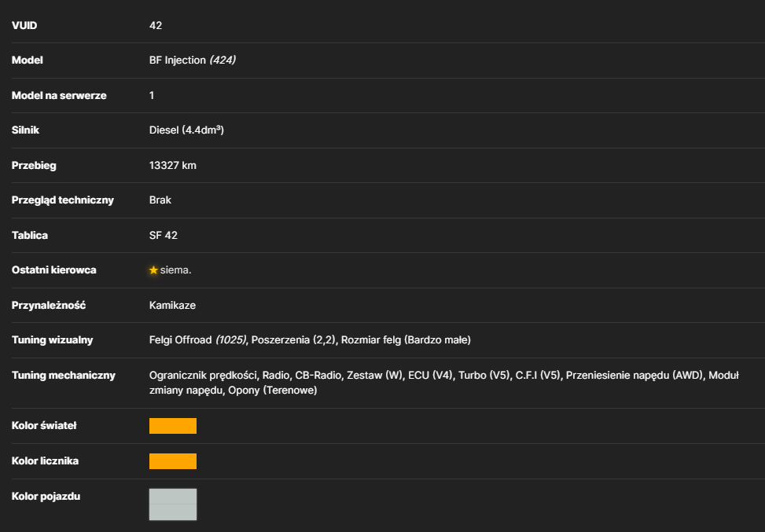Click the mileage value 13327 km

173,165
